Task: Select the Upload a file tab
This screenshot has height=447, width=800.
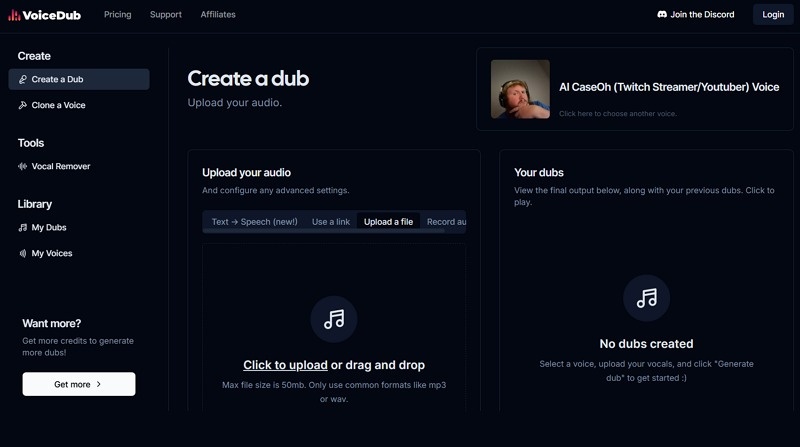Action: 388,221
